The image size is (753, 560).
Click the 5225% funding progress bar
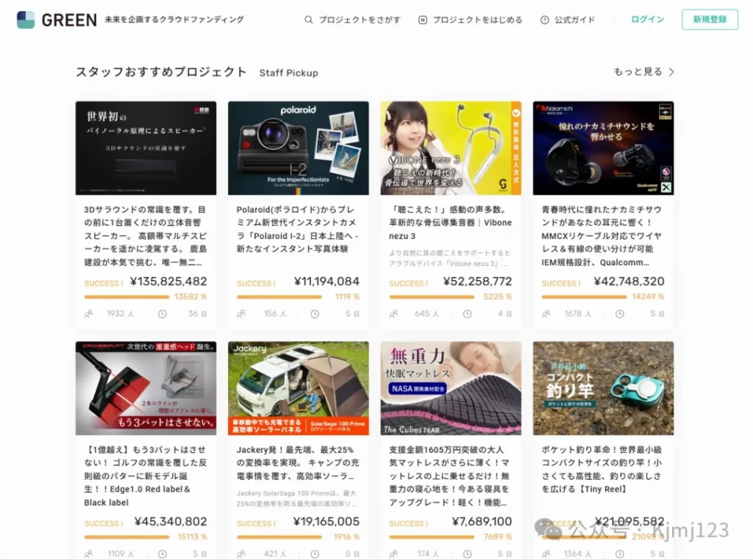click(x=432, y=297)
